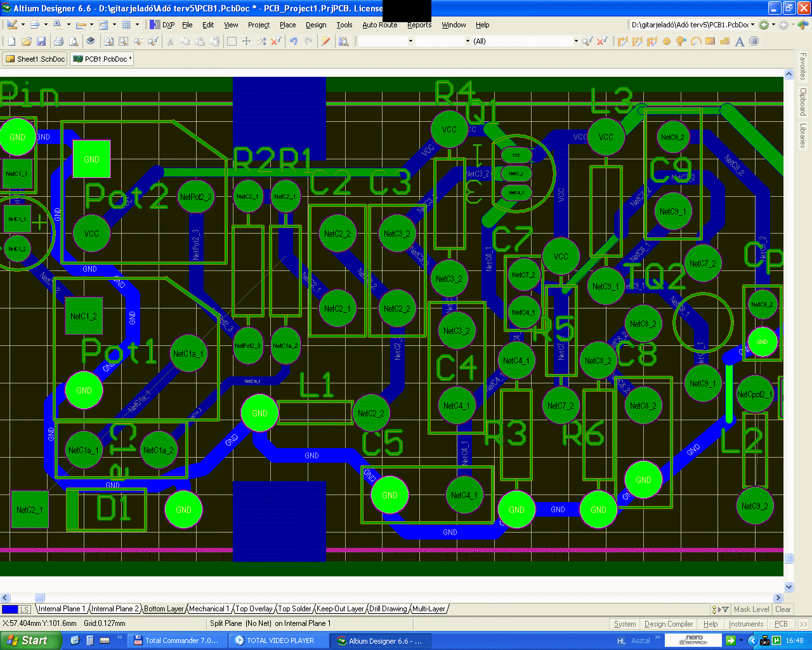Open the File menu
This screenshot has height=650, width=812.
pos(187,25)
